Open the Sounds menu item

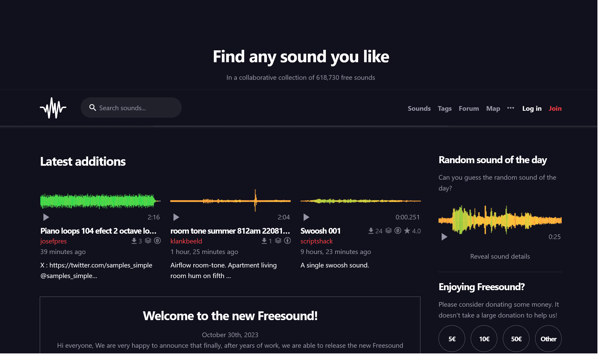419,108
